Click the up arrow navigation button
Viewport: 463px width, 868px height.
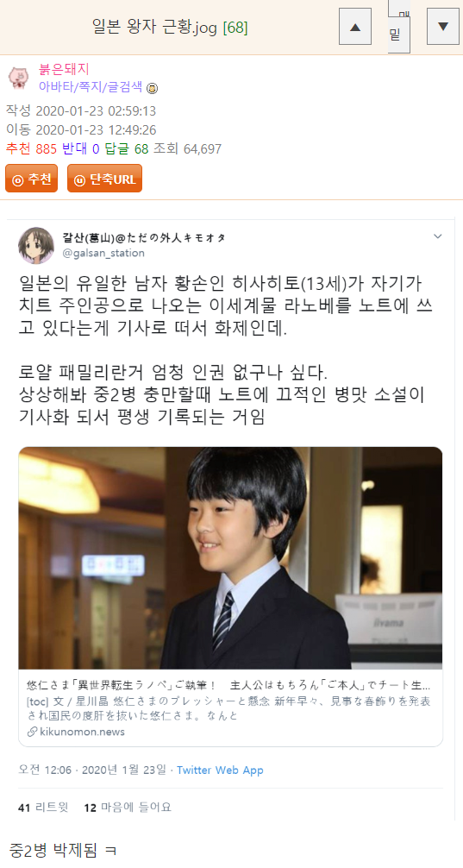(x=355, y=27)
